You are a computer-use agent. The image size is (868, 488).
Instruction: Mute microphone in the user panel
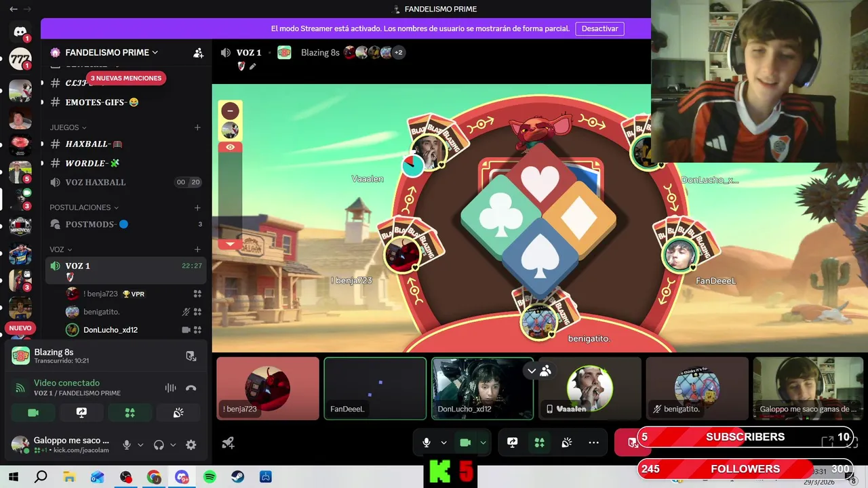click(x=126, y=445)
